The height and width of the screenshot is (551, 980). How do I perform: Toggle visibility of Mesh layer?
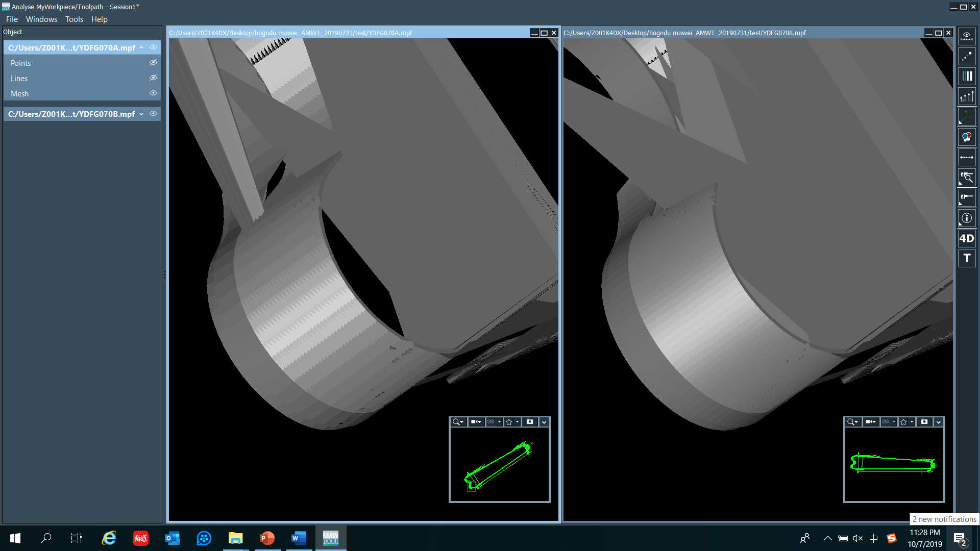click(x=153, y=93)
